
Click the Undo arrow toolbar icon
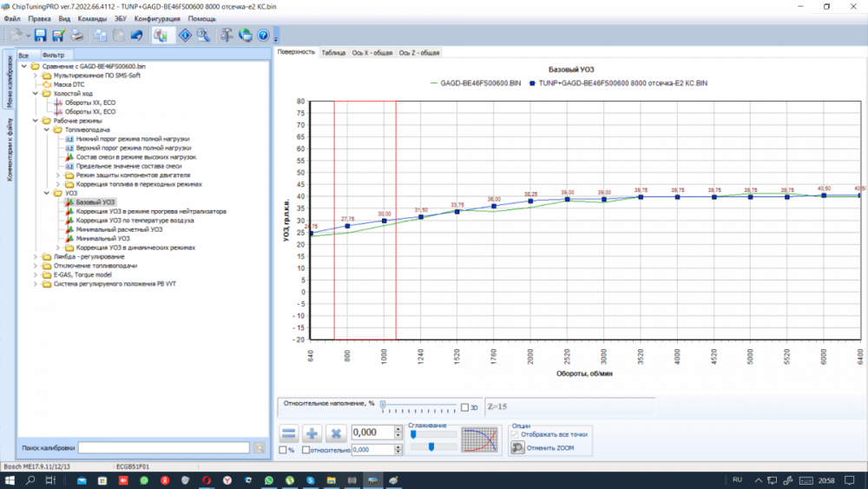136,36
